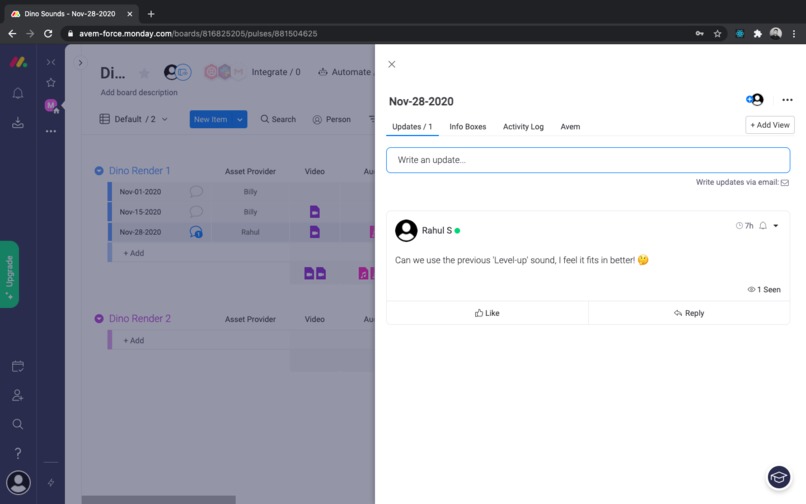Open Chrome extensions puzzle icon
The image size is (806, 504).
[758, 34]
